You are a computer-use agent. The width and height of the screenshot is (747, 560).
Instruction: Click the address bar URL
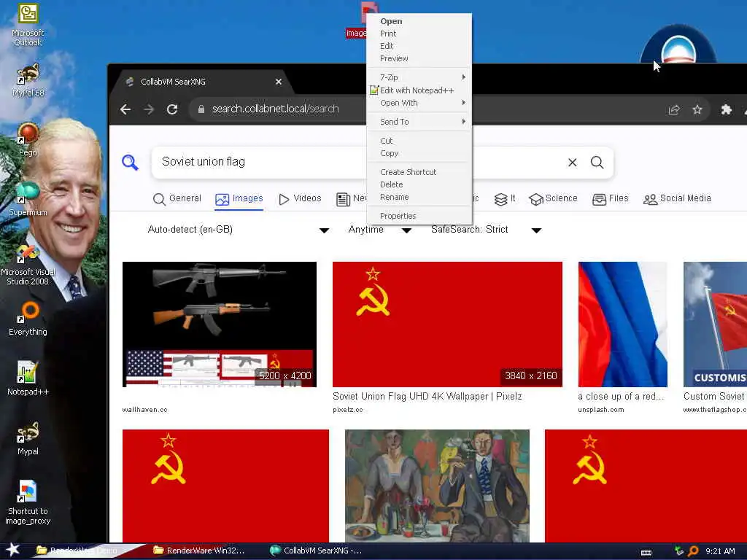coord(275,109)
